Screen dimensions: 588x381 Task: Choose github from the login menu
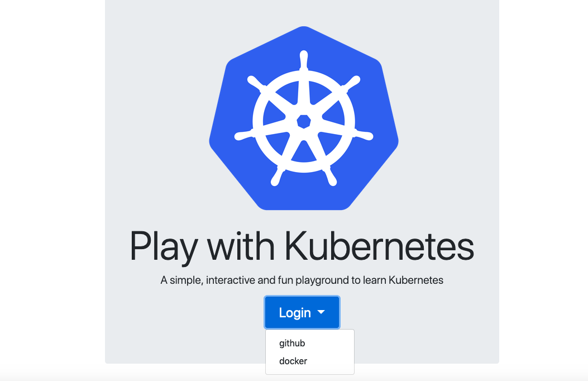coord(310,343)
